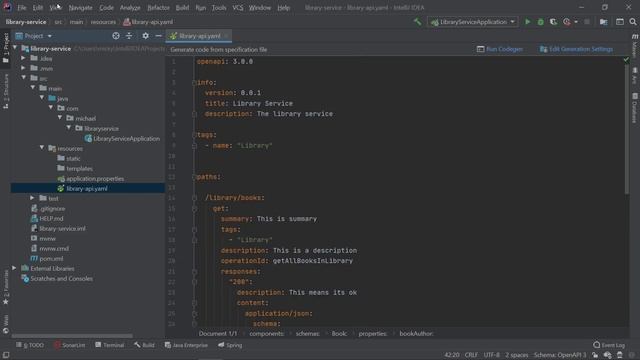
Task: Click Run Codegen link
Action: 500,49
